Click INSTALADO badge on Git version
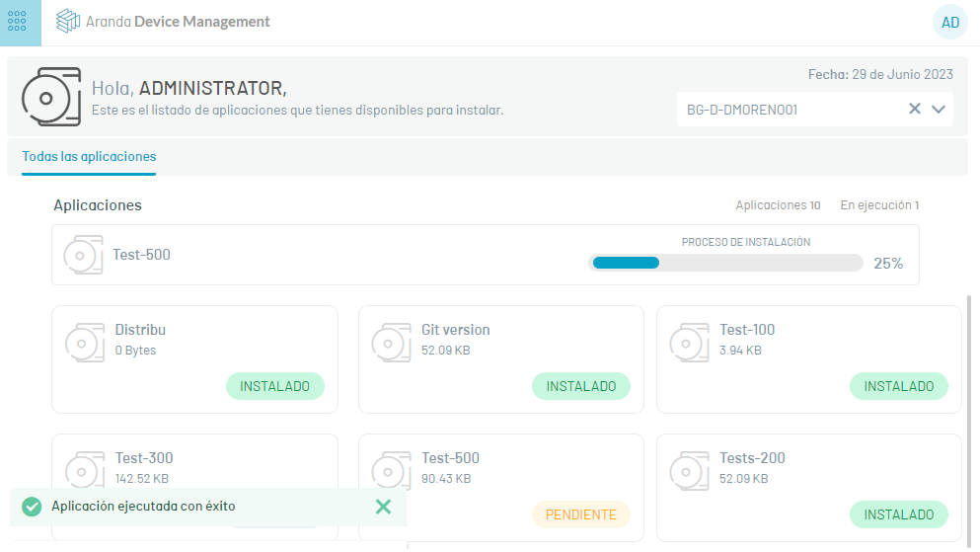The height and width of the screenshot is (552, 980). [x=581, y=386]
